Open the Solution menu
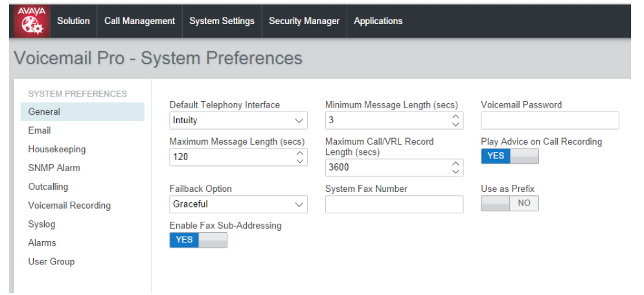 pos(73,21)
